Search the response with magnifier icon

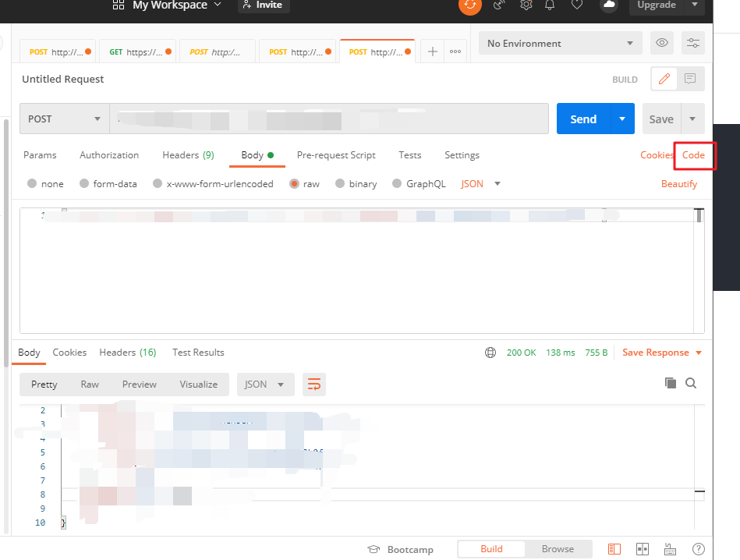(689, 383)
